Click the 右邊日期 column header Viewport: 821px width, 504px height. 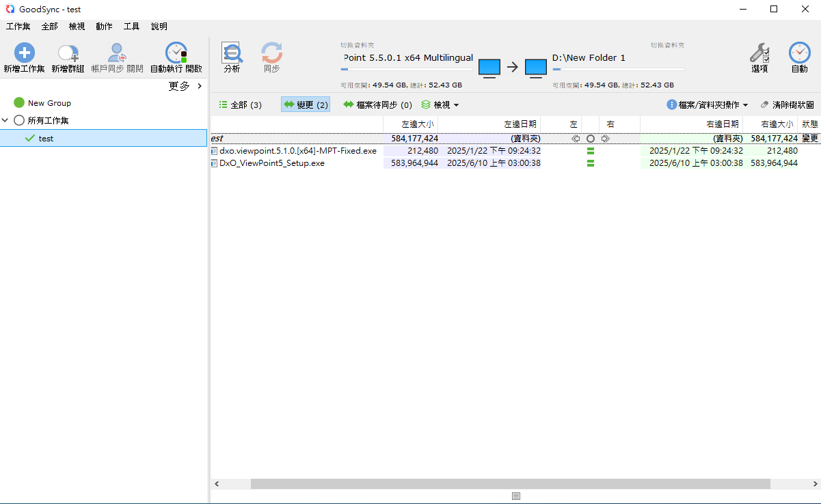[x=691, y=124]
